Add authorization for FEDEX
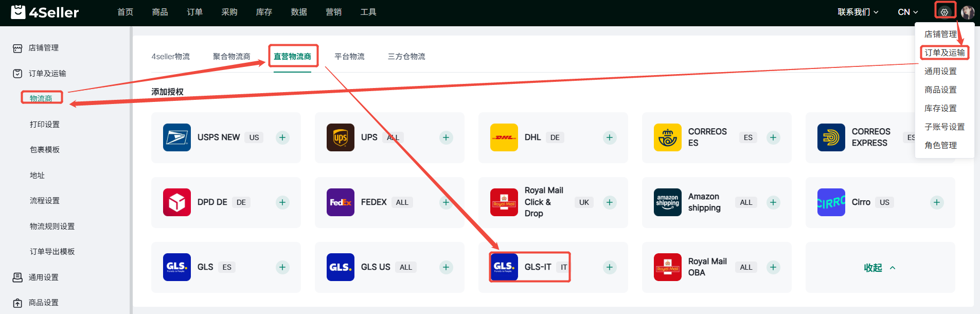The image size is (980, 314). [x=446, y=202]
